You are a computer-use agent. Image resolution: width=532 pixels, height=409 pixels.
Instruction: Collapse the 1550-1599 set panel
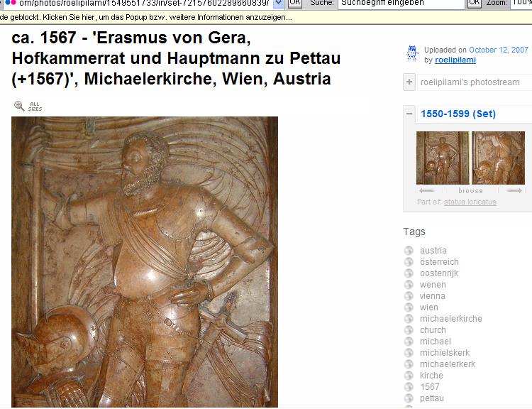(x=409, y=114)
